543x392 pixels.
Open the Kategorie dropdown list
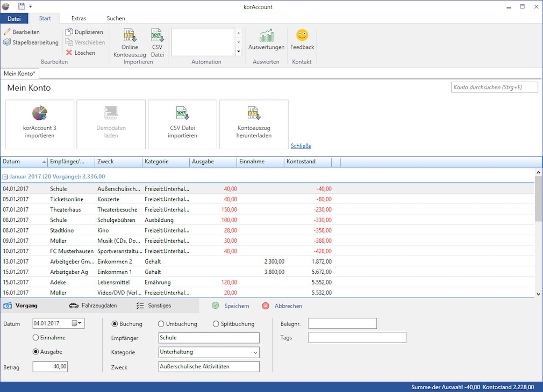click(255, 353)
